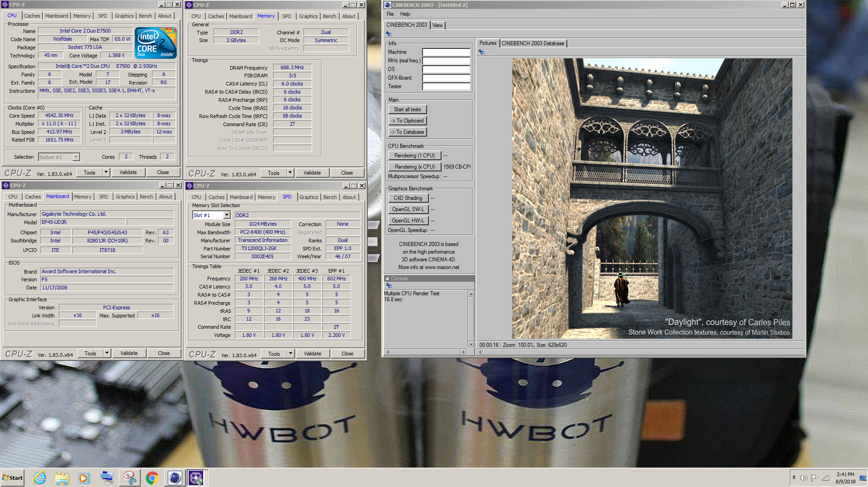Click console horizontal scrollbar right arrow
Viewport: 868px width, 487px height.
click(x=463, y=352)
